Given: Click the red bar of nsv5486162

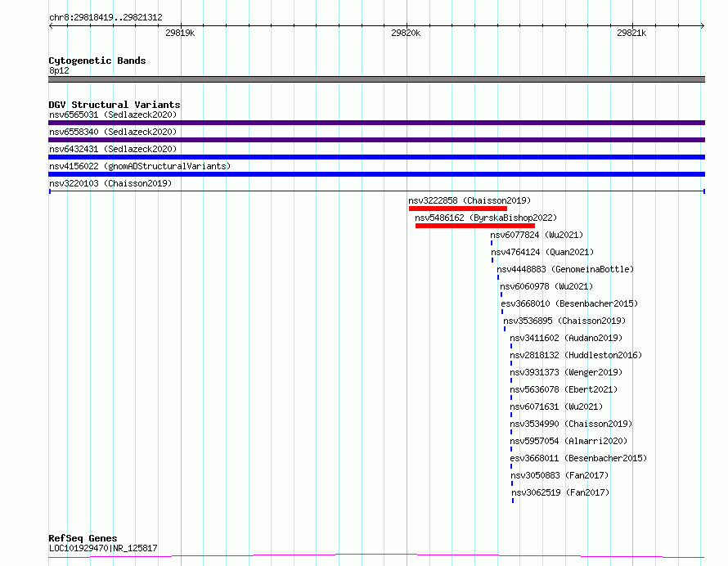Looking at the screenshot, I should click(475, 226).
